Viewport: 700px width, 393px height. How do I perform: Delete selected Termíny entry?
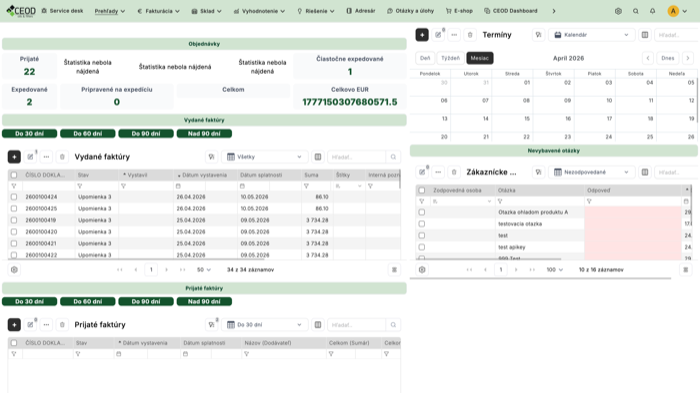470,35
